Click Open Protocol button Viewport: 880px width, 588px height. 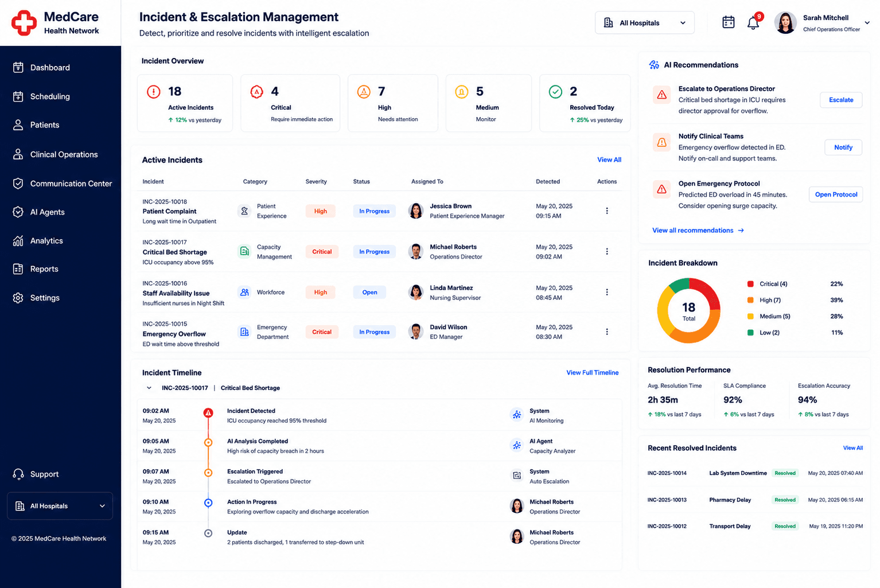(x=836, y=194)
